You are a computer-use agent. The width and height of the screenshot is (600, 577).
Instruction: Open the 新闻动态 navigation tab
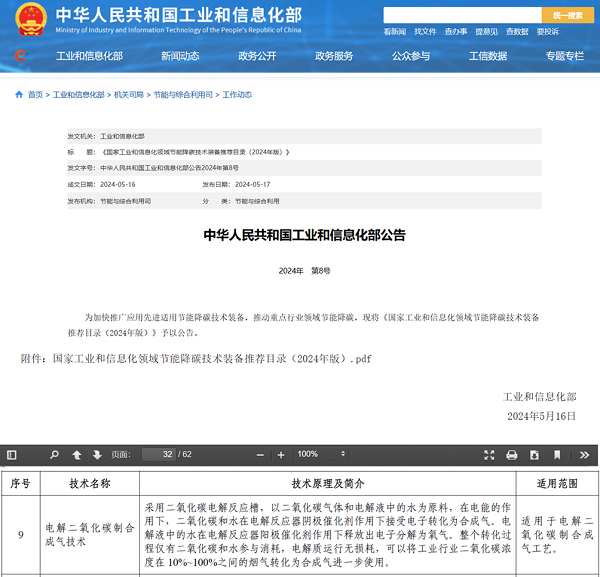(180, 56)
